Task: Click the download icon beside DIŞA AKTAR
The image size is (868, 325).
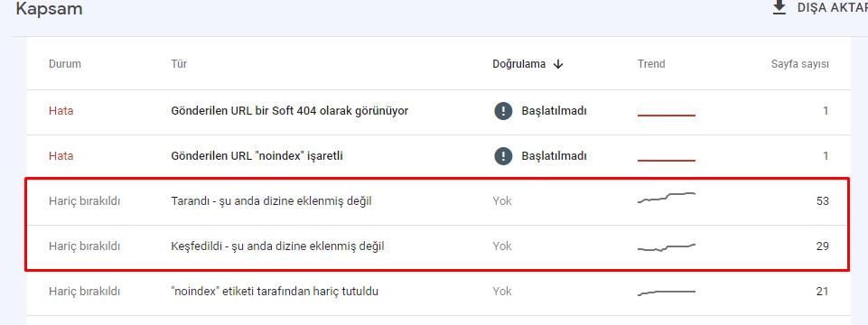Action: point(779,8)
